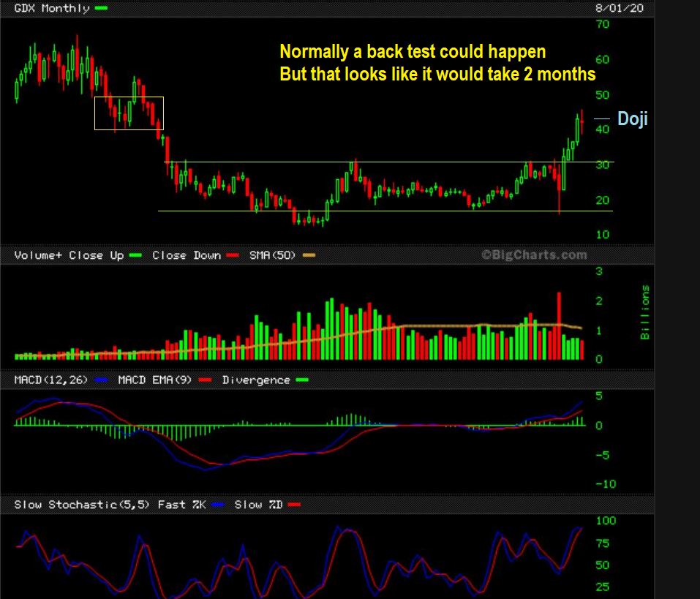
Task: Click the 'Doji' label
Action: coord(632,118)
